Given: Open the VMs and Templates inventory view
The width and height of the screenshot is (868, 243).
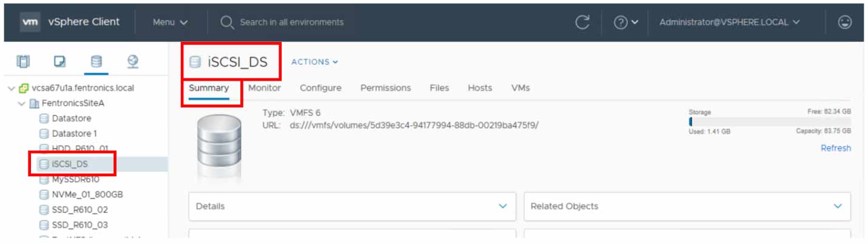Looking at the screenshot, I should pyautogui.click(x=59, y=61).
